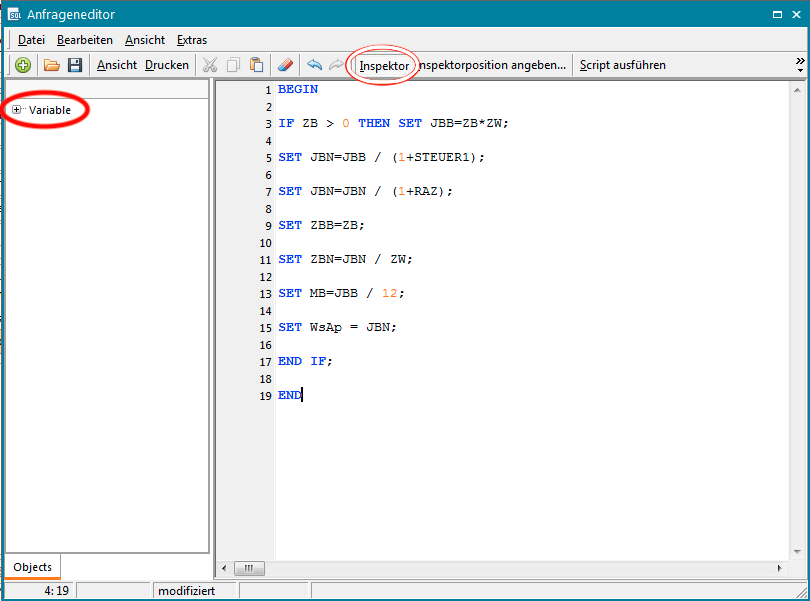Click Inspektorposition angeben button
The width and height of the screenshot is (810, 601).
492,65
